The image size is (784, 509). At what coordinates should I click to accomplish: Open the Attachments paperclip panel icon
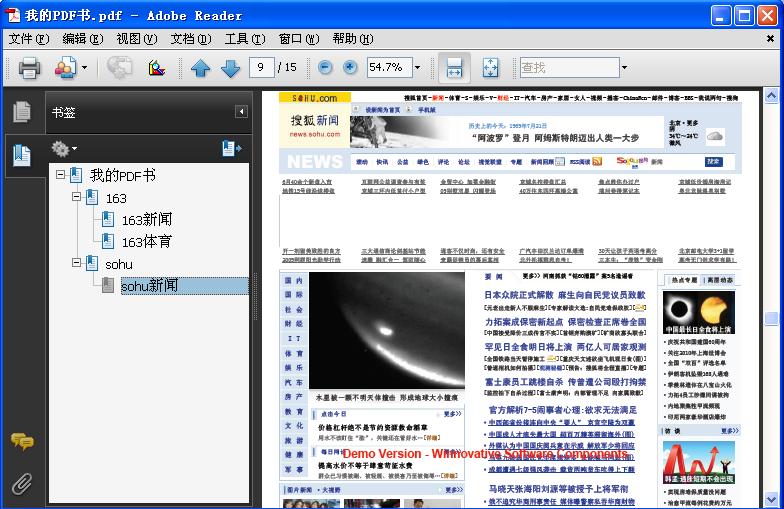pyautogui.click(x=22, y=484)
